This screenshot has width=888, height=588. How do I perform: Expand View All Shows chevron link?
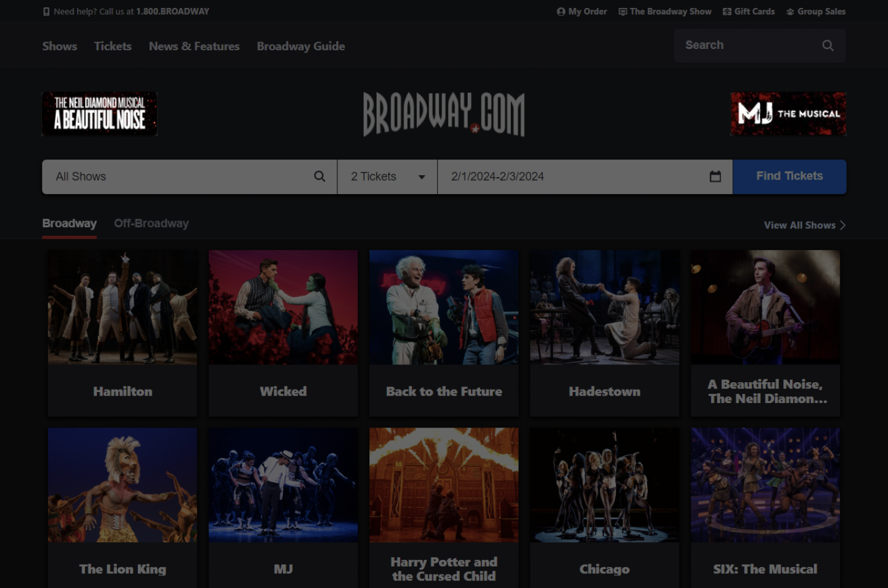843,225
